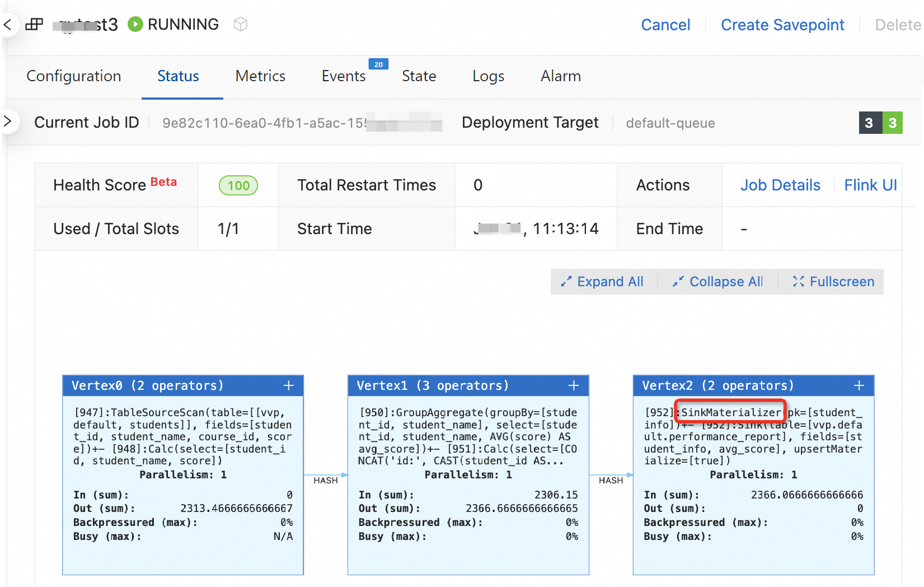924x587 pixels.
Task: Click the TableSourceScan operator description in Vertex0
Action: [x=182, y=437]
